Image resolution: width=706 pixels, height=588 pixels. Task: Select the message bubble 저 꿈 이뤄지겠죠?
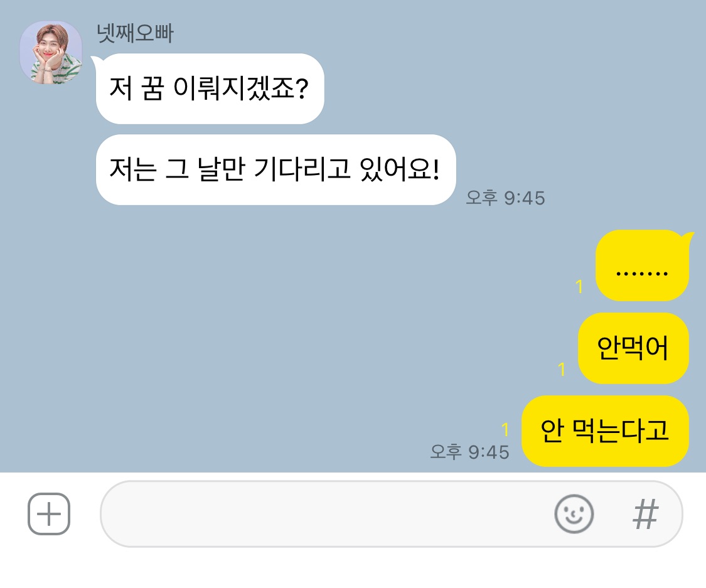click(x=210, y=88)
